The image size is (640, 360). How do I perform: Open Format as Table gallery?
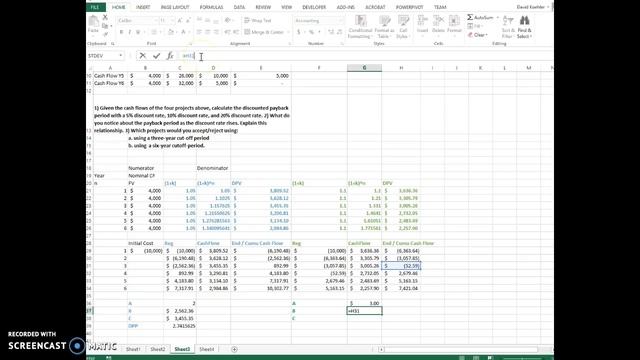[384, 27]
